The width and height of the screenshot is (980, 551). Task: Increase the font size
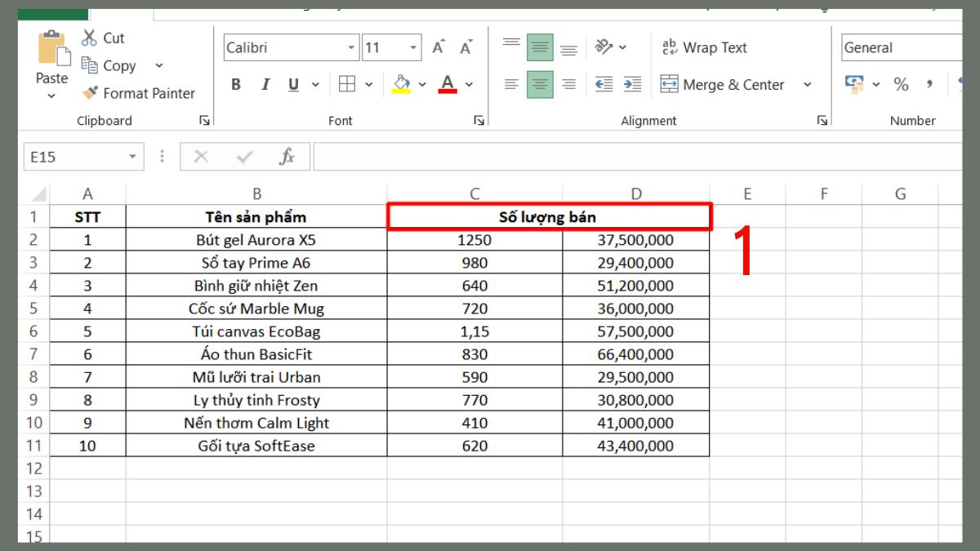438,47
